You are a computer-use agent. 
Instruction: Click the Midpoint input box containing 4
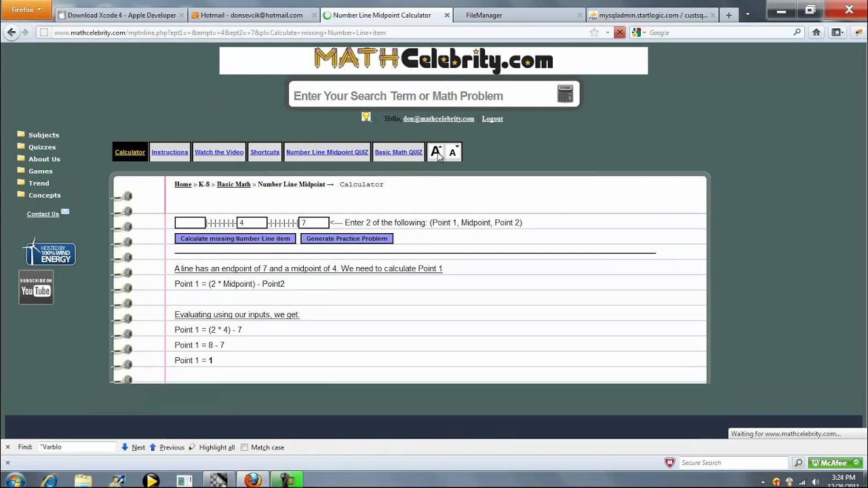[252, 222]
